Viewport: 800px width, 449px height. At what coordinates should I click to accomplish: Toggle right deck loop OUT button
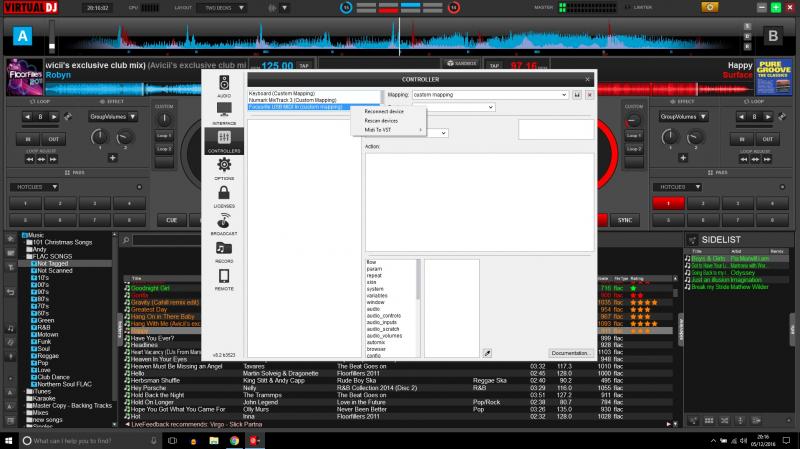[x=767, y=139]
